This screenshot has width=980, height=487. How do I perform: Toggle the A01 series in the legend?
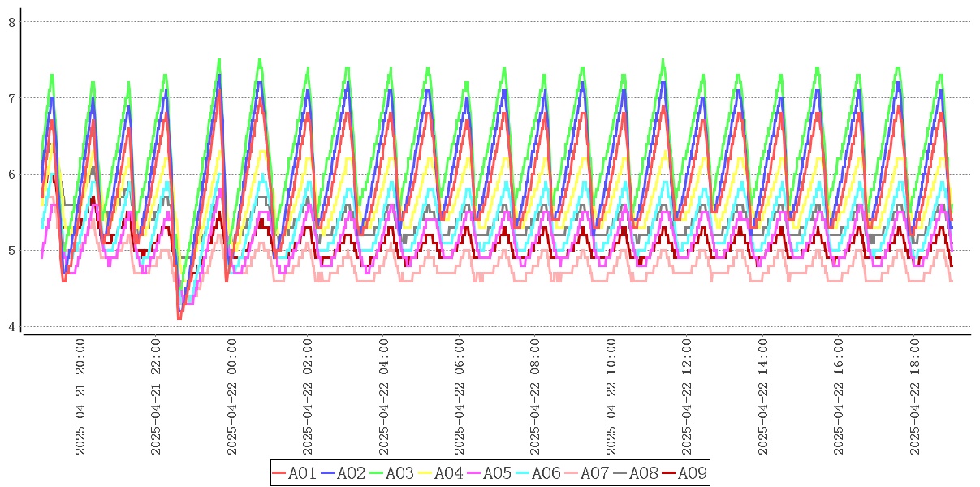pyautogui.click(x=294, y=473)
